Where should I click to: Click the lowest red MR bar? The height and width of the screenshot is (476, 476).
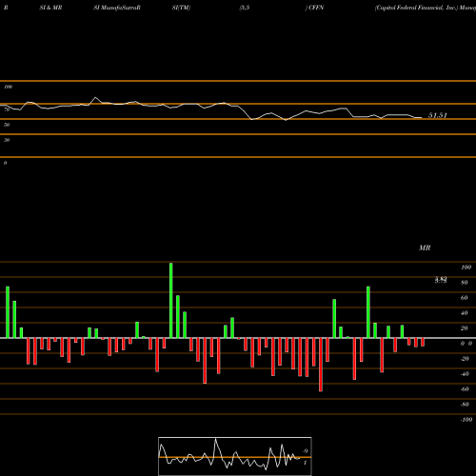coord(321,365)
